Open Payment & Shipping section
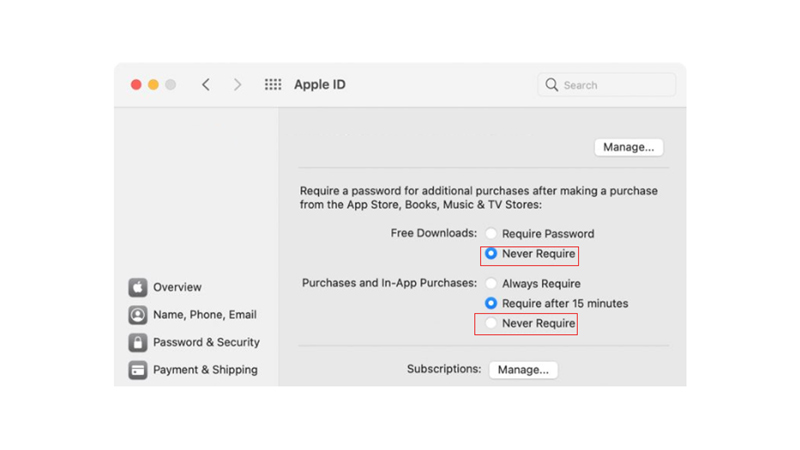Screen dimensions: 800x450 pyautogui.click(x=205, y=370)
